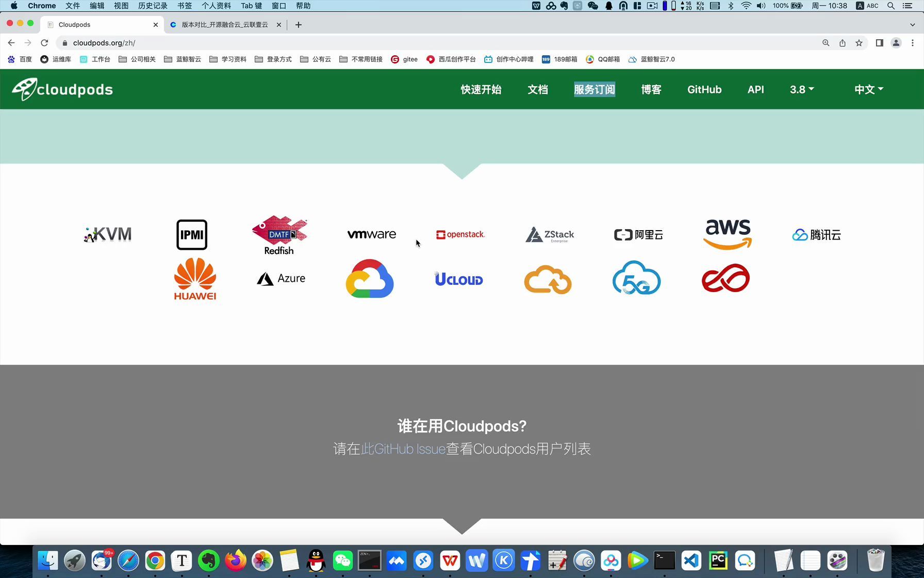Open the 公司相关 bookmark folder
Image resolution: width=924 pixels, height=578 pixels.
(x=137, y=59)
